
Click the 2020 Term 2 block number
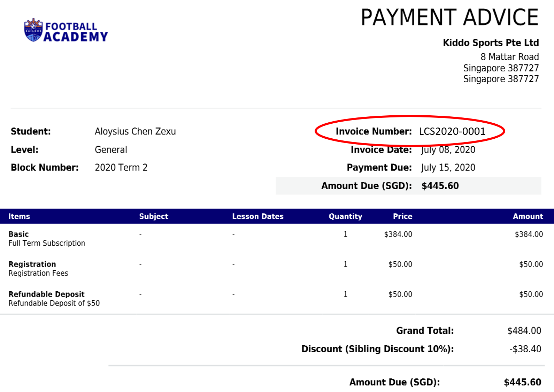pyautogui.click(x=121, y=168)
